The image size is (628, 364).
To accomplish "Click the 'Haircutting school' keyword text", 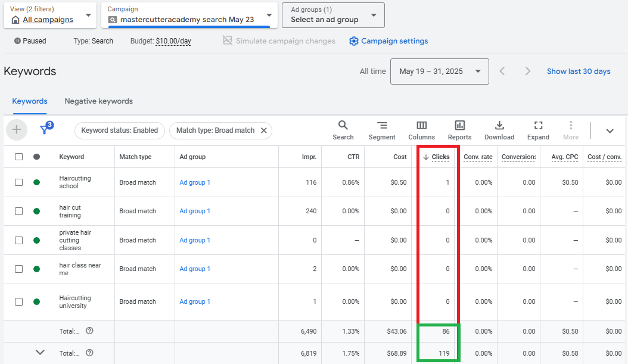I will pyautogui.click(x=75, y=182).
